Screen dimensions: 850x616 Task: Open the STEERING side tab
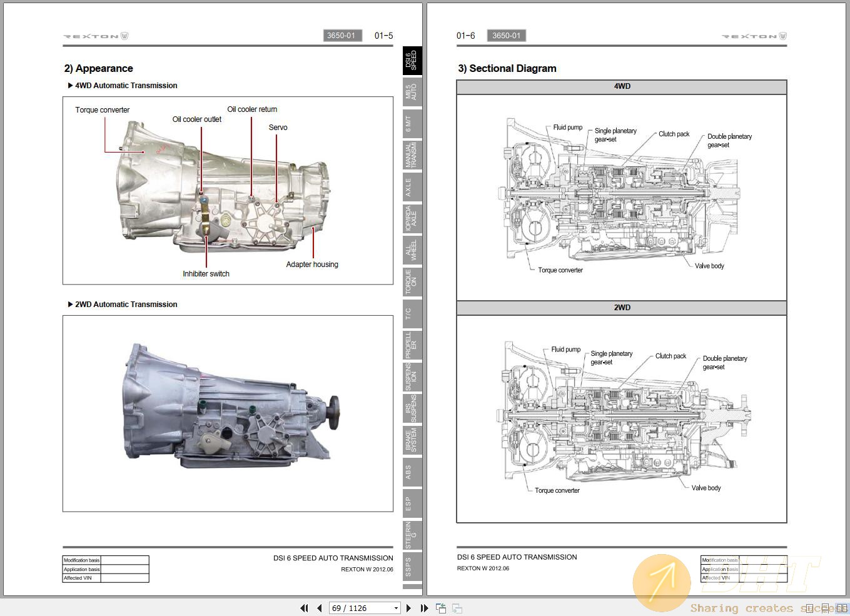coord(412,535)
